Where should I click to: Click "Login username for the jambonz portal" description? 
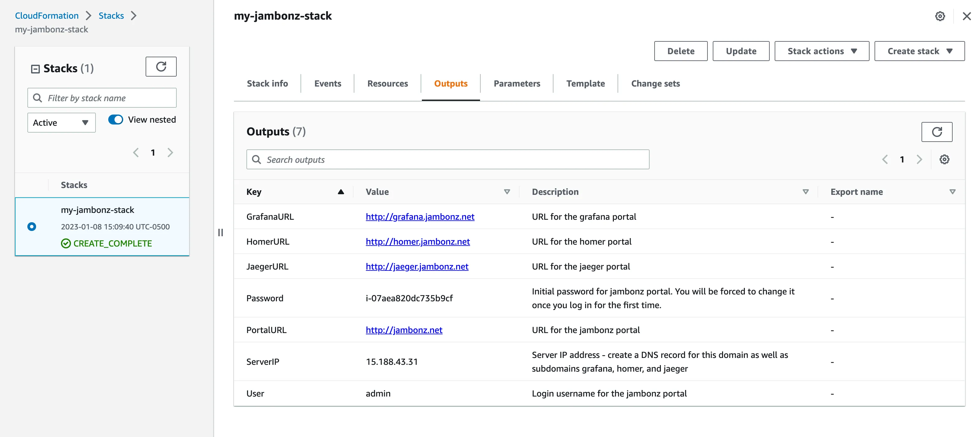609,394
